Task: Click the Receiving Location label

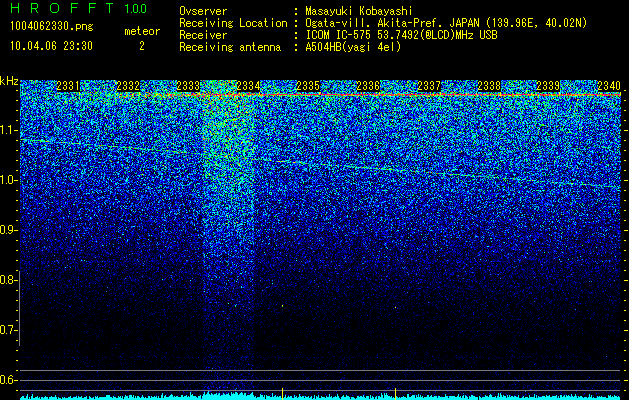Action: point(233,23)
